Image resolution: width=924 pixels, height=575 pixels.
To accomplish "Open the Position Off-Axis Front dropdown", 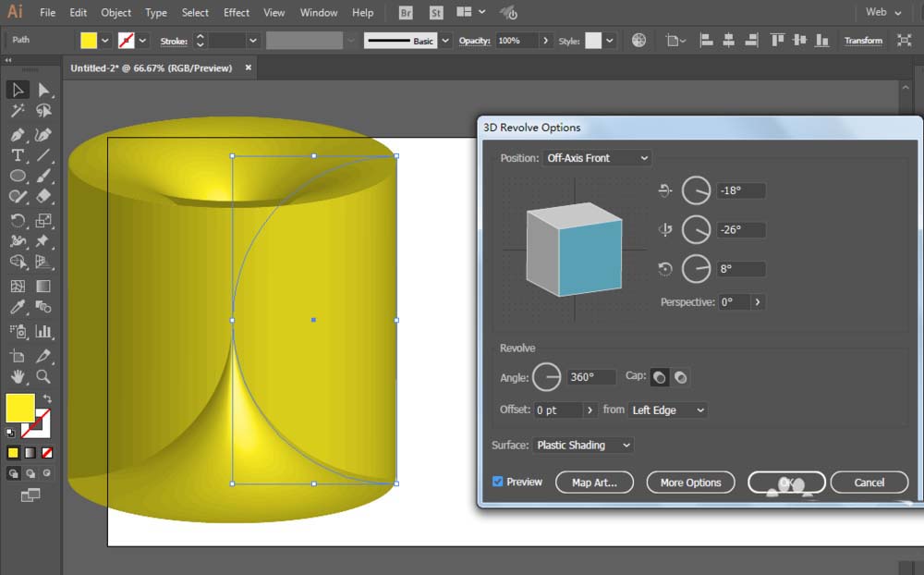I will [597, 158].
